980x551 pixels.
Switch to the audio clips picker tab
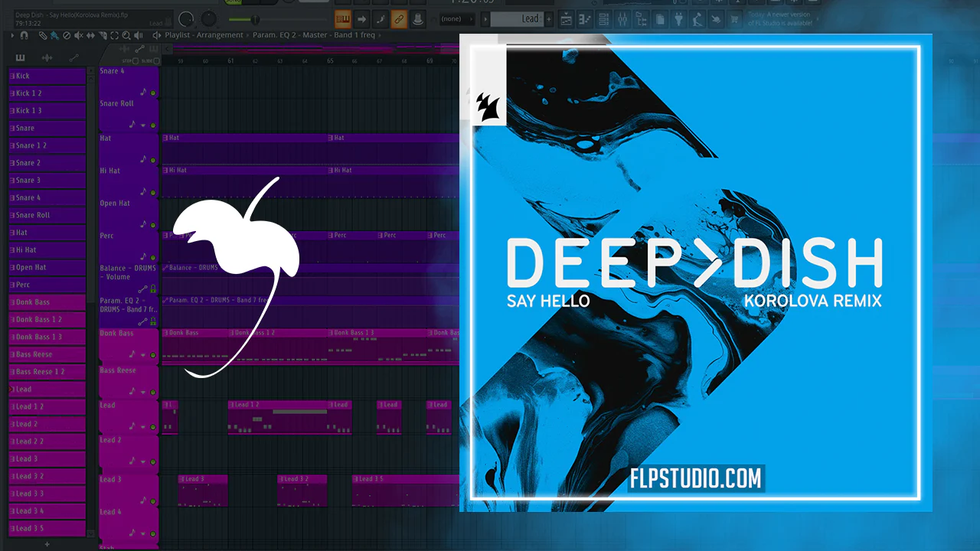tap(47, 58)
